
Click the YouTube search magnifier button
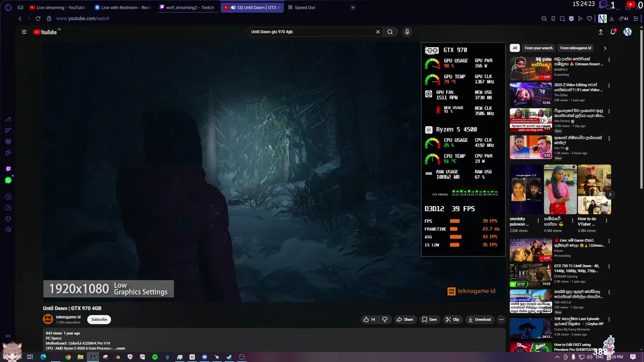click(x=390, y=32)
